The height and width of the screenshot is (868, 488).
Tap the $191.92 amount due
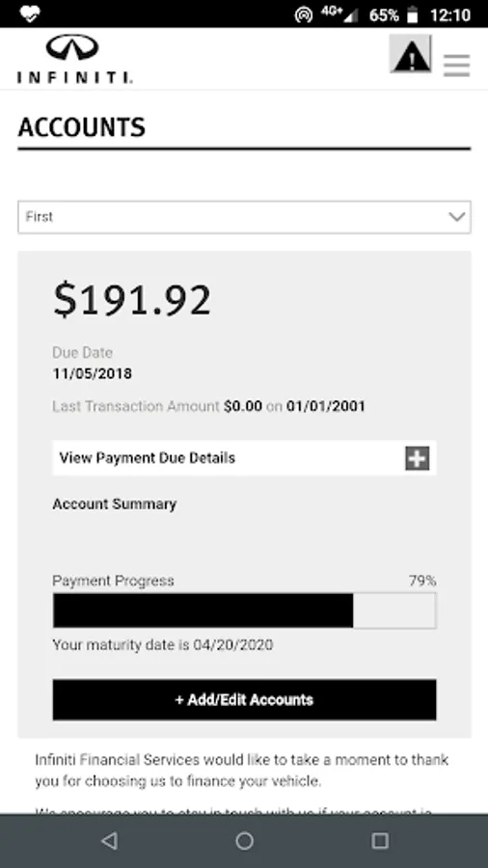click(x=132, y=300)
